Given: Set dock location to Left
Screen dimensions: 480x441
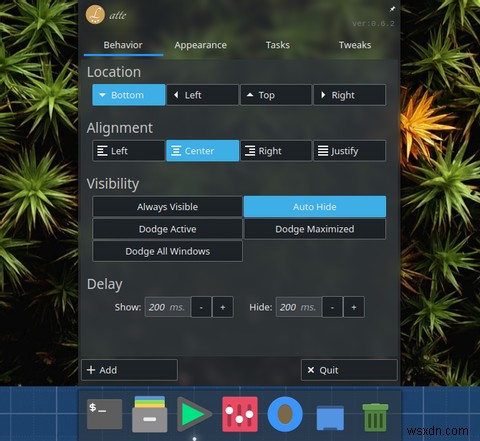Looking at the screenshot, I should point(202,95).
